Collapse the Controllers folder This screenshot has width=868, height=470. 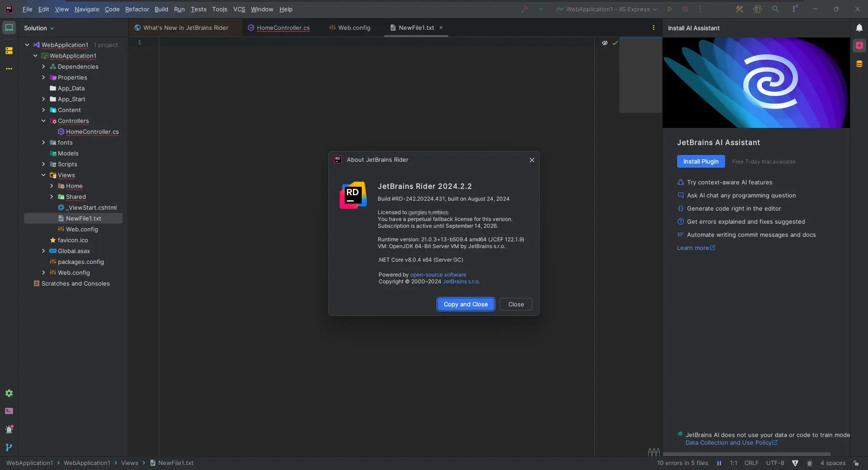click(x=43, y=121)
